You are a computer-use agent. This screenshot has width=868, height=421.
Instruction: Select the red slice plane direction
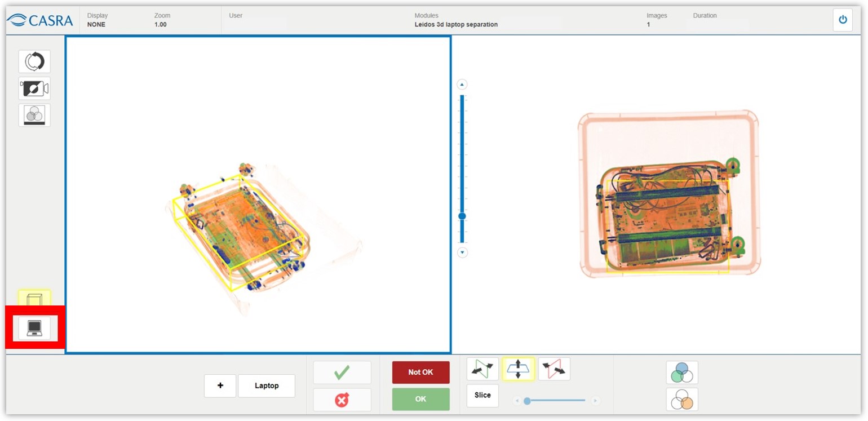[554, 369]
